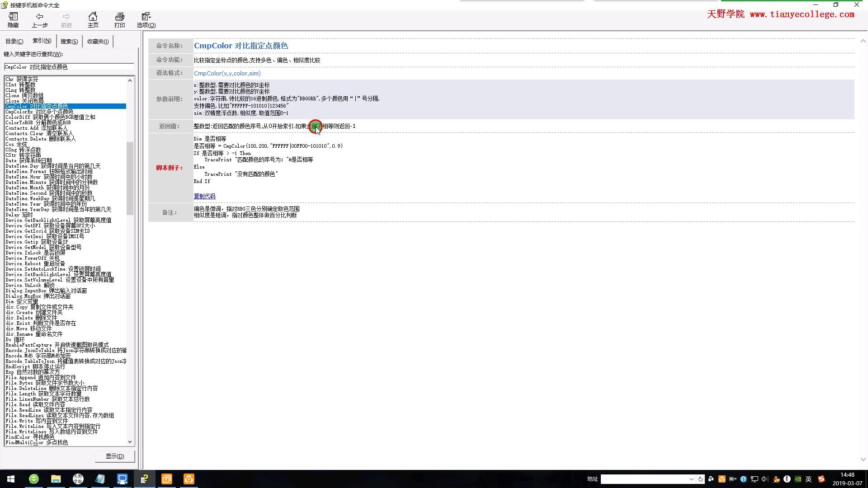The width and height of the screenshot is (868, 488).
Task: Select 'Delay 延时' in index list
Action: click(x=19, y=215)
